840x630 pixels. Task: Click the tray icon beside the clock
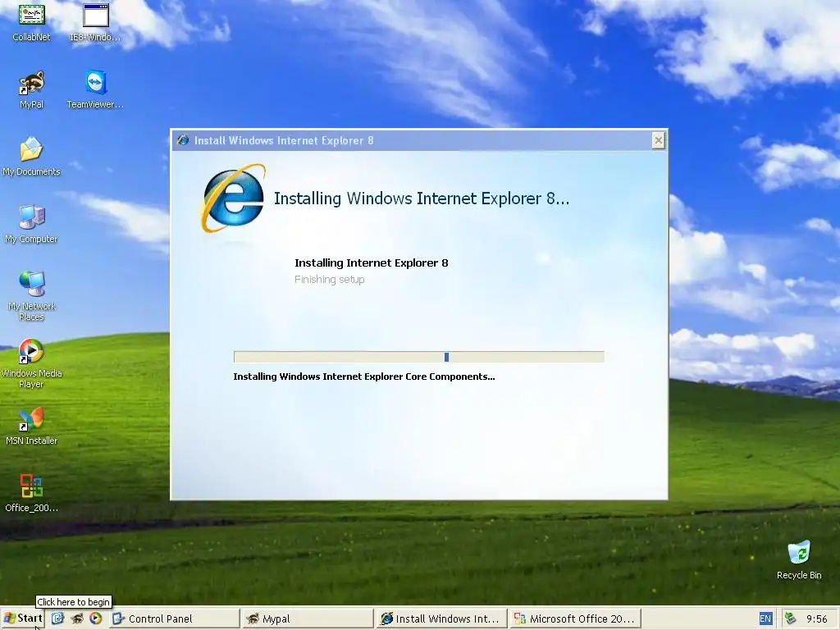tap(790, 619)
